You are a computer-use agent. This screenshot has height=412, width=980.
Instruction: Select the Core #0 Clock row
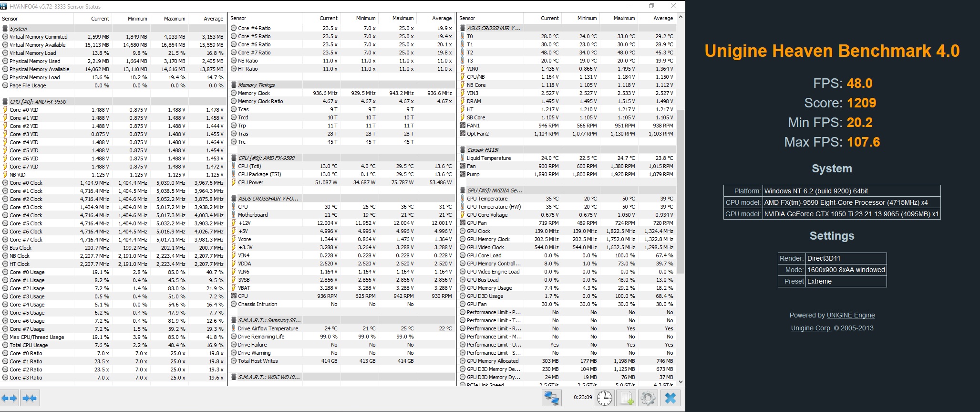(113, 183)
